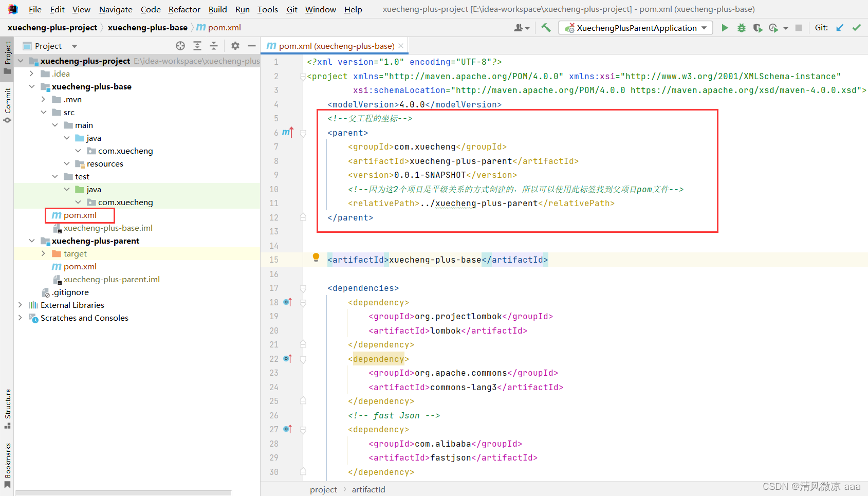The height and width of the screenshot is (496, 868).
Task: Select com.xuecheng package under main java
Action: (125, 151)
